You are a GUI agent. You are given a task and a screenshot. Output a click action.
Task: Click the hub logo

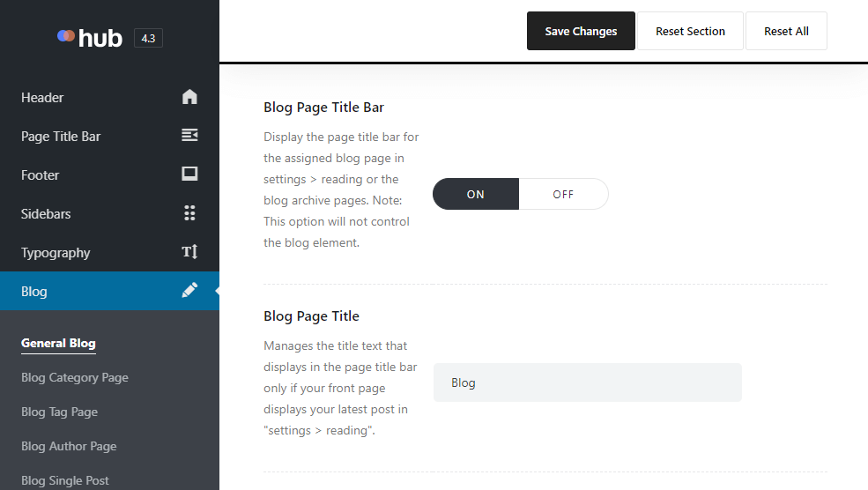[x=90, y=38]
